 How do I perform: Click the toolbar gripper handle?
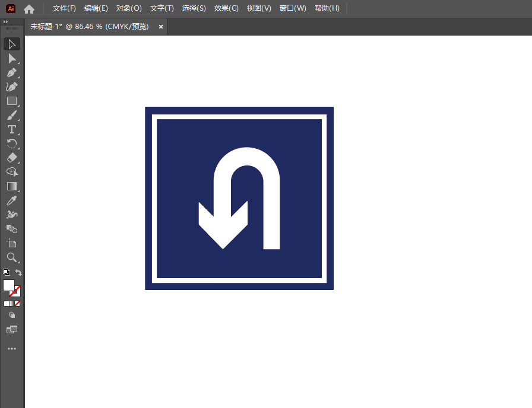pos(12,28)
